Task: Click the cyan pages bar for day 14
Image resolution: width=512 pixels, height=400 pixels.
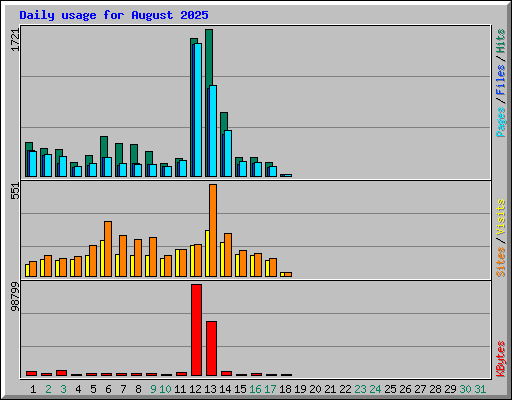Action: coord(228,153)
